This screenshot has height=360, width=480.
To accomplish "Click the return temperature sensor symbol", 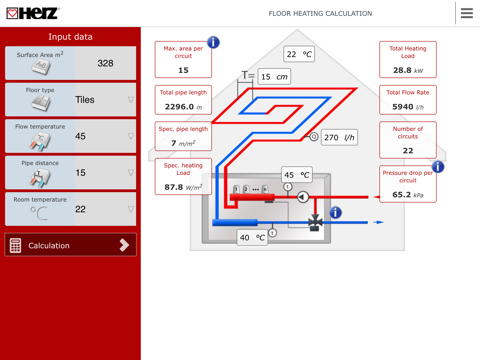I will (x=272, y=232).
